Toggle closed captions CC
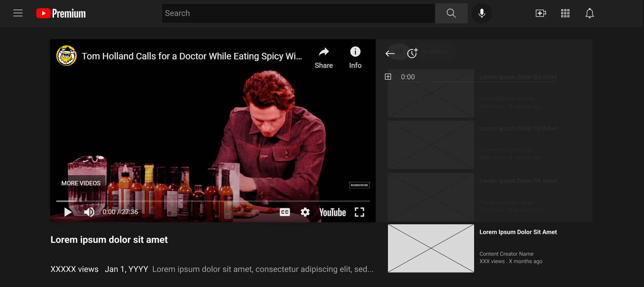The image size is (644, 287). 285,212
